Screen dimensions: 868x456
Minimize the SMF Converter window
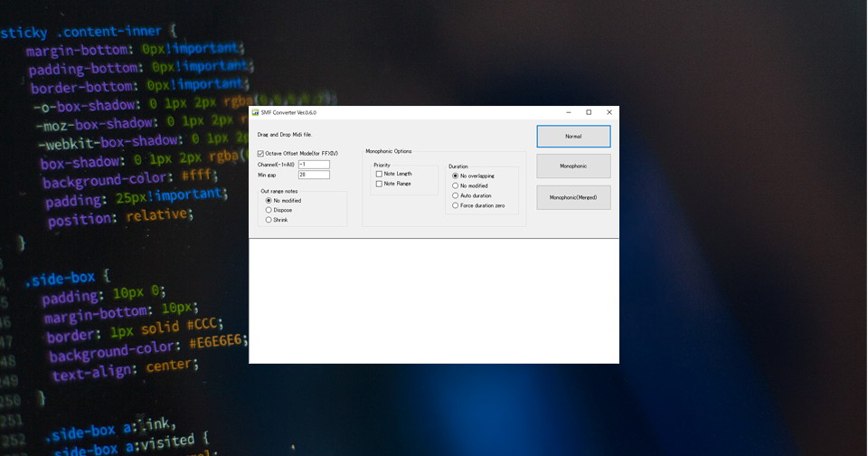(568, 112)
